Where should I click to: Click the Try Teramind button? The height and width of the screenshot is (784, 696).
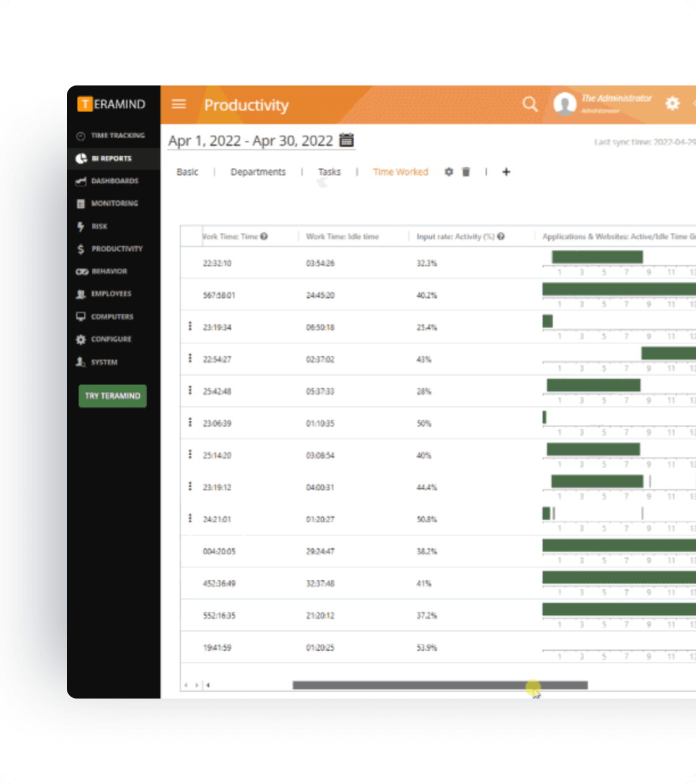tap(112, 395)
